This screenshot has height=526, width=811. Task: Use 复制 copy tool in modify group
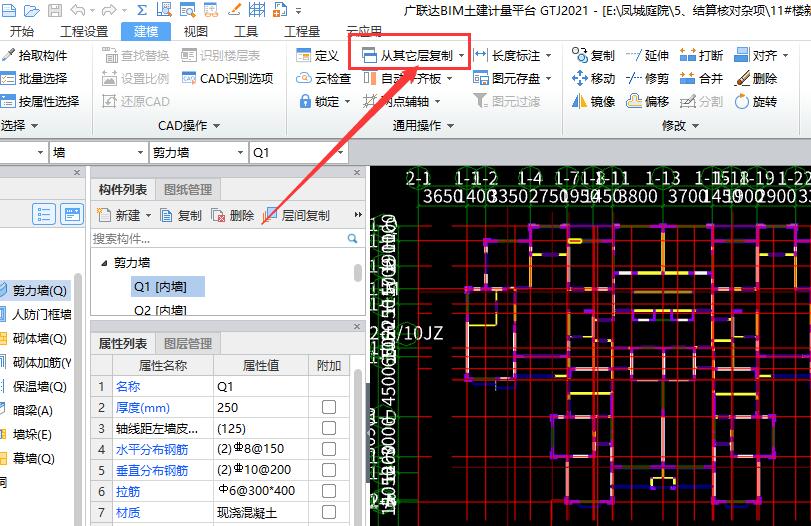[593, 55]
